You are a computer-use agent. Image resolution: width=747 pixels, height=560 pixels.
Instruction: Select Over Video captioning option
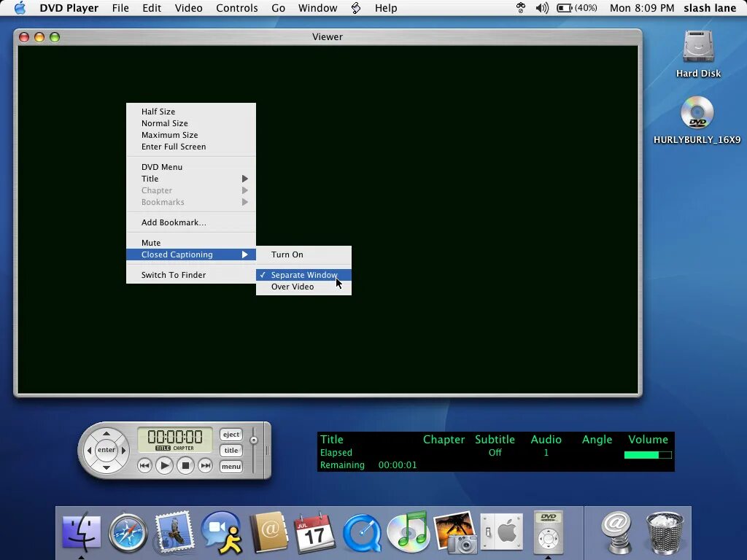tap(304, 287)
